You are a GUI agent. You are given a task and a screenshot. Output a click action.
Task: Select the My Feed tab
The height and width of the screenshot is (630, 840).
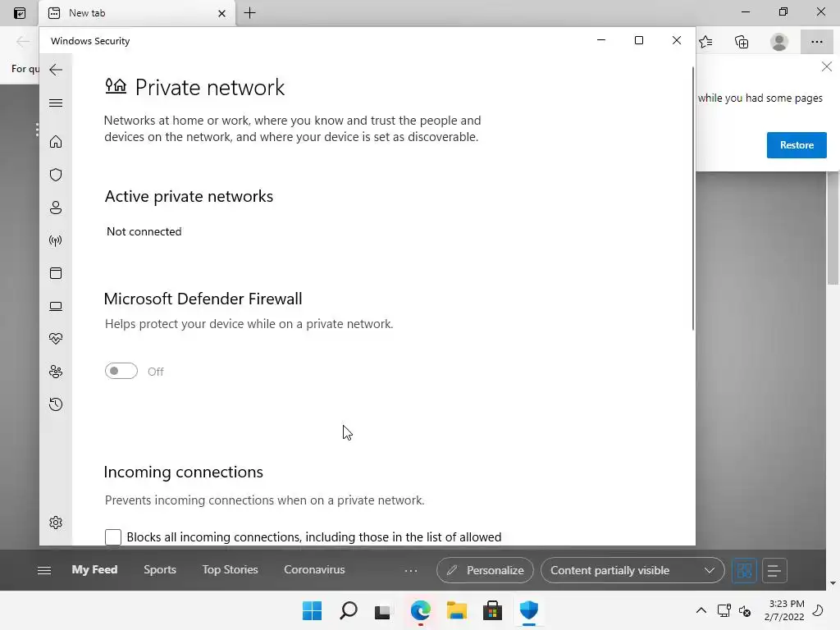click(95, 569)
